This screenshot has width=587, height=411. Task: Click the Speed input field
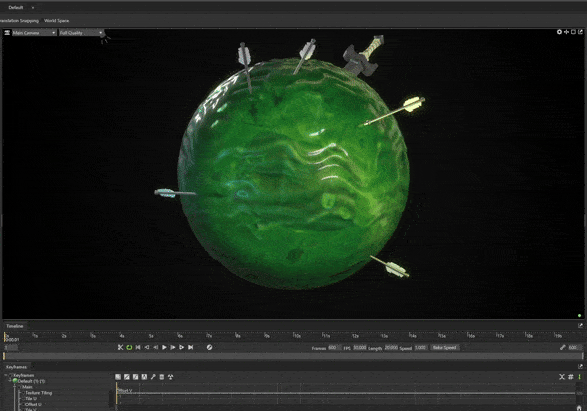coord(420,348)
